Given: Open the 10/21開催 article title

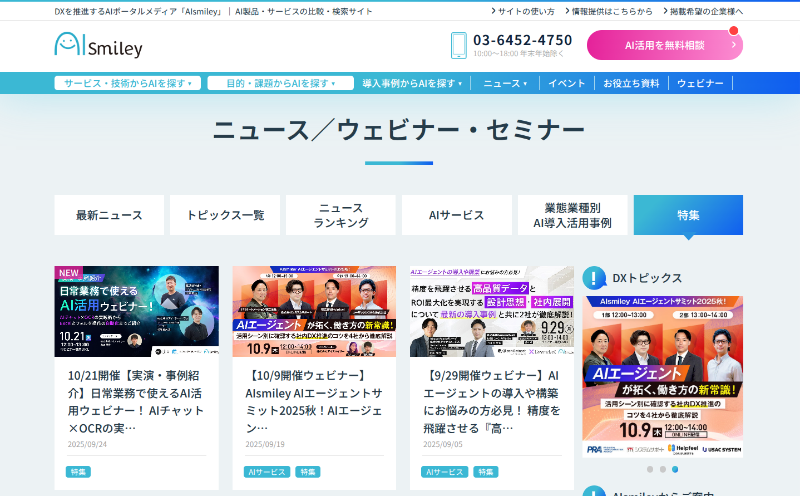Looking at the screenshot, I should (136, 402).
